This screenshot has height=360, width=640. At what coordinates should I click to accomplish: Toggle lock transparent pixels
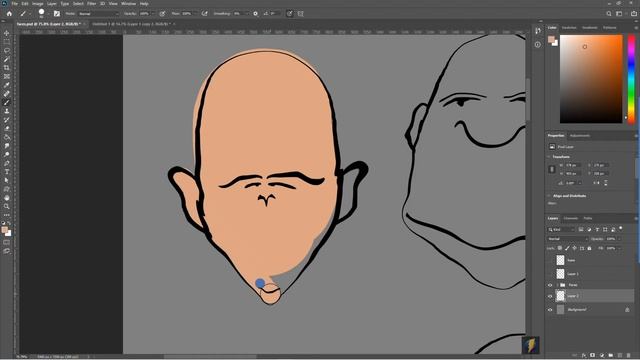pos(560,248)
